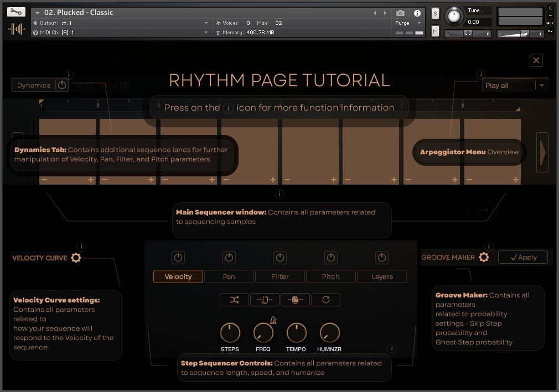Toggle the power button above Layers
The height and width of the screenshot is (392, 559).
[382, 258]
